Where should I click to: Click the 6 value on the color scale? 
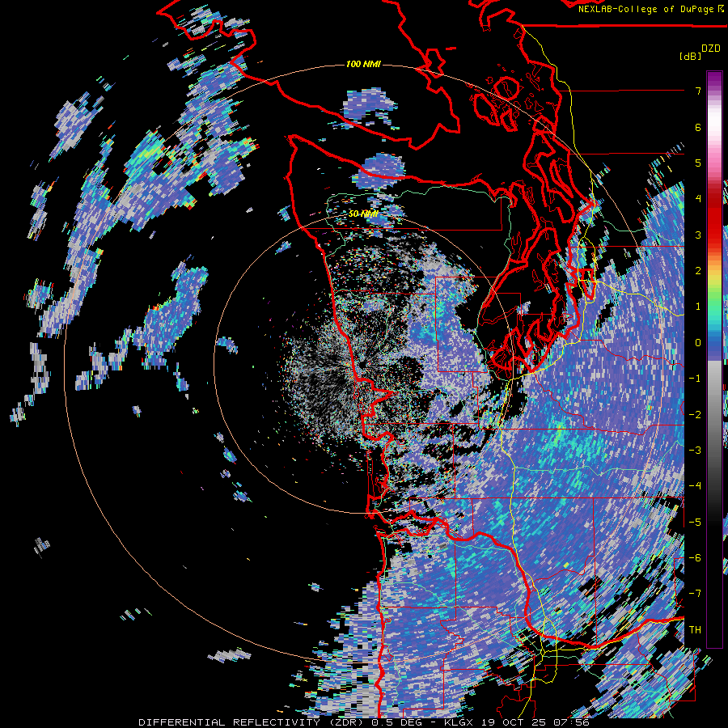698,127
